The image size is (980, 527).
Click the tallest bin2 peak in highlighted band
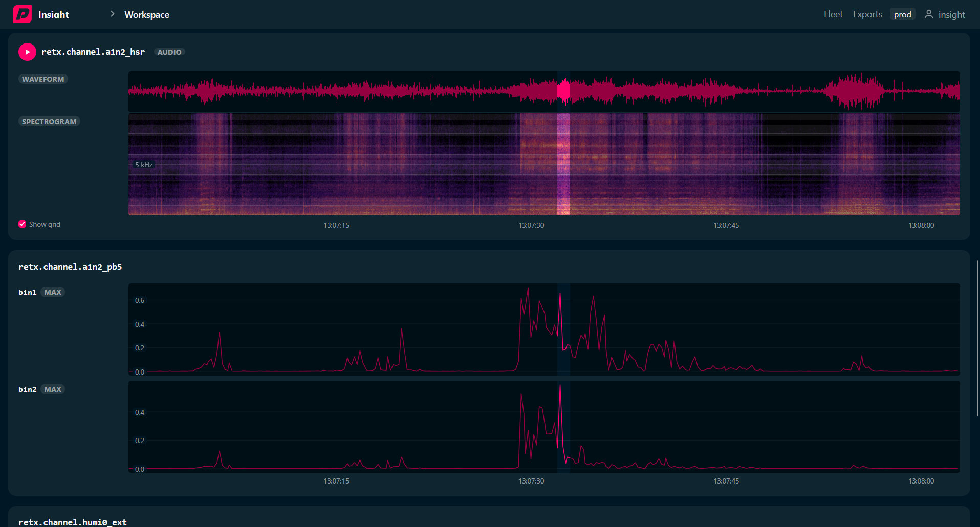point(560,386)
